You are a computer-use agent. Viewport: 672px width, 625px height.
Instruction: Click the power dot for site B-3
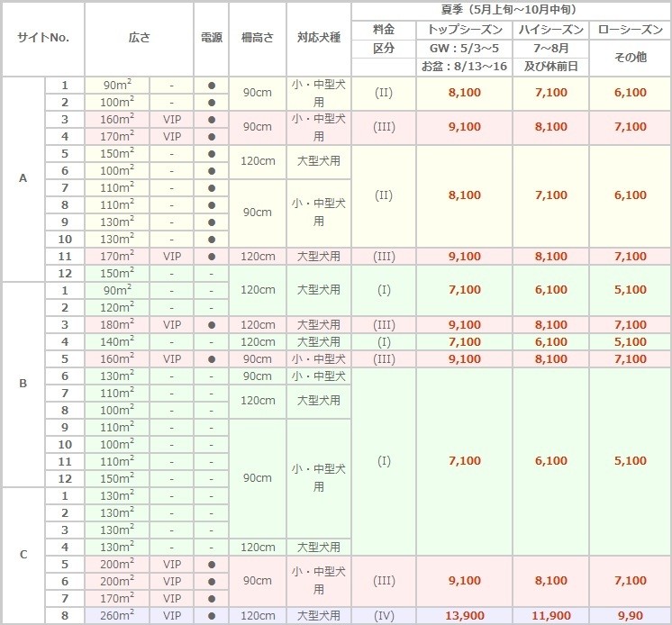tap(212, 325)
